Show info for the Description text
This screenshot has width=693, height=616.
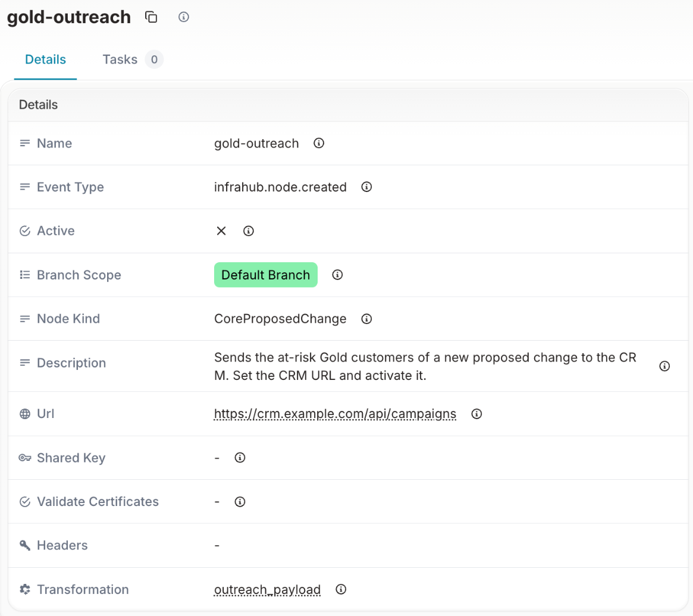click(664, 366)
